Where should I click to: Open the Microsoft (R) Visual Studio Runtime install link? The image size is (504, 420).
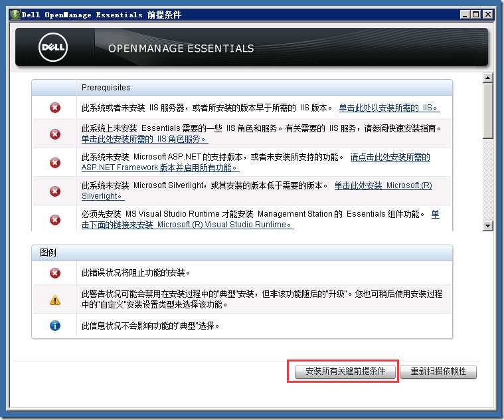coord(260,219)
